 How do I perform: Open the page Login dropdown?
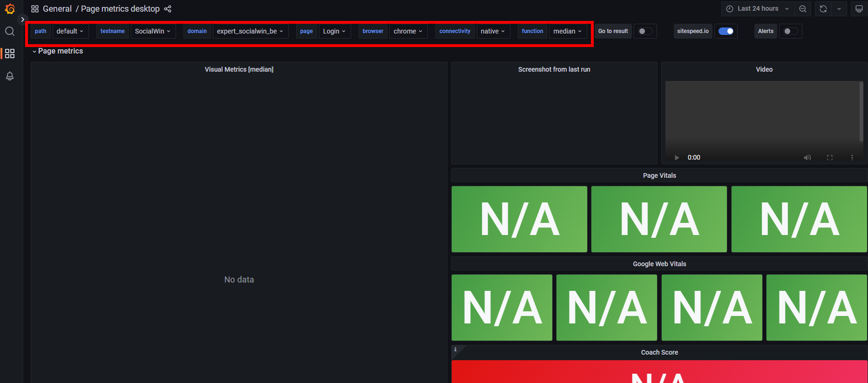[x=334, y=31]
